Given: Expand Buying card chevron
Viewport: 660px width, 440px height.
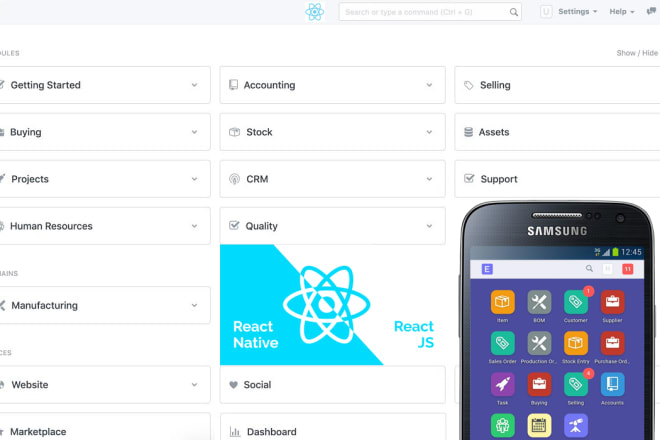Looking at the screenshot, I should tap(194, 132).
